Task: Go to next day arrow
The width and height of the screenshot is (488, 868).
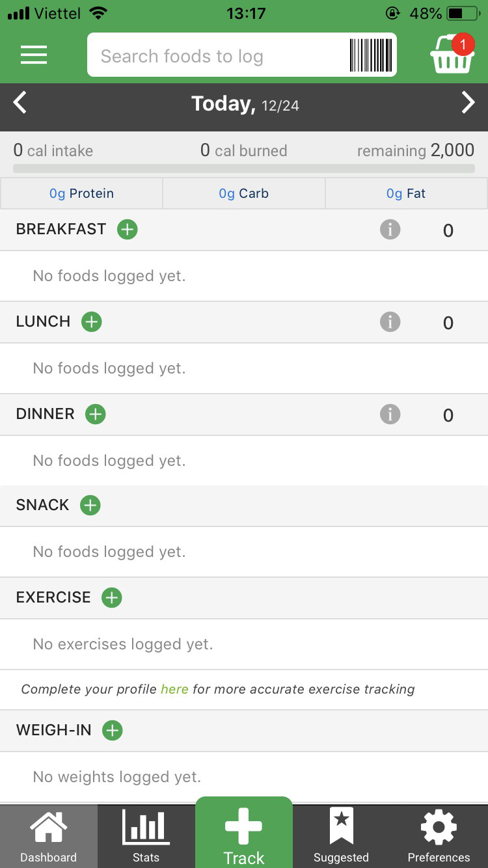Action: [468, 103]
